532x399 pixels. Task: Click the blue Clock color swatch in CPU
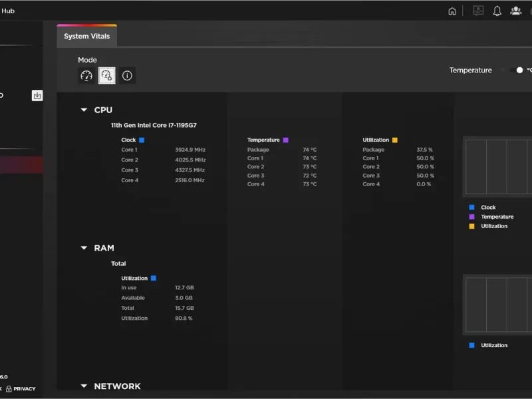point(142,140)
